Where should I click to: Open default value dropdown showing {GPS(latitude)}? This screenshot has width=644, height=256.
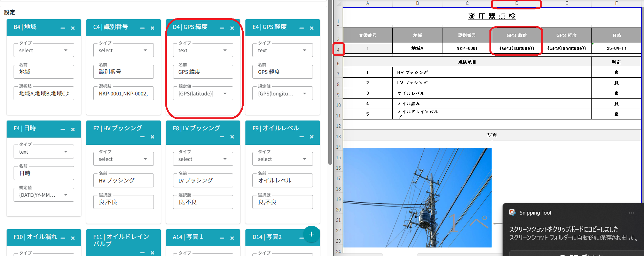(203, 93)
